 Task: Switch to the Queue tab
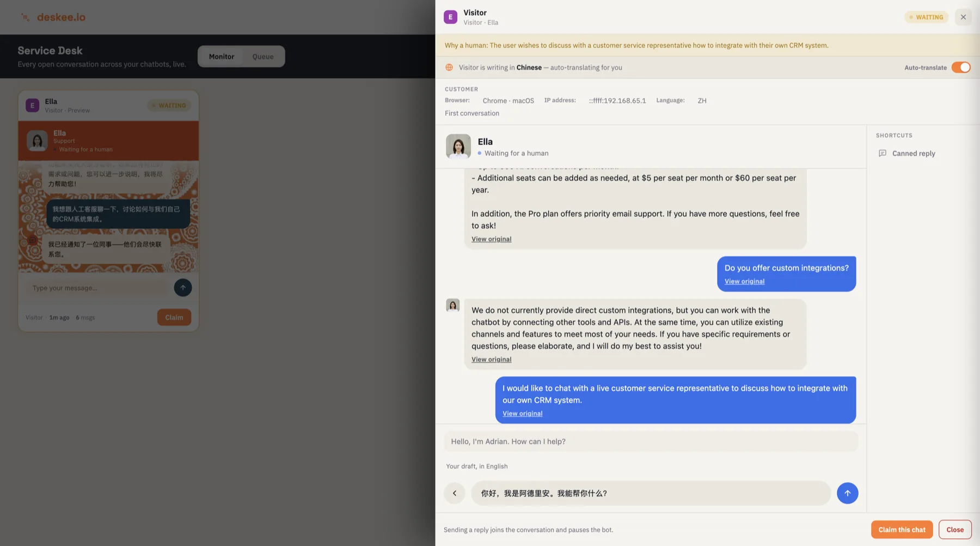263,57
